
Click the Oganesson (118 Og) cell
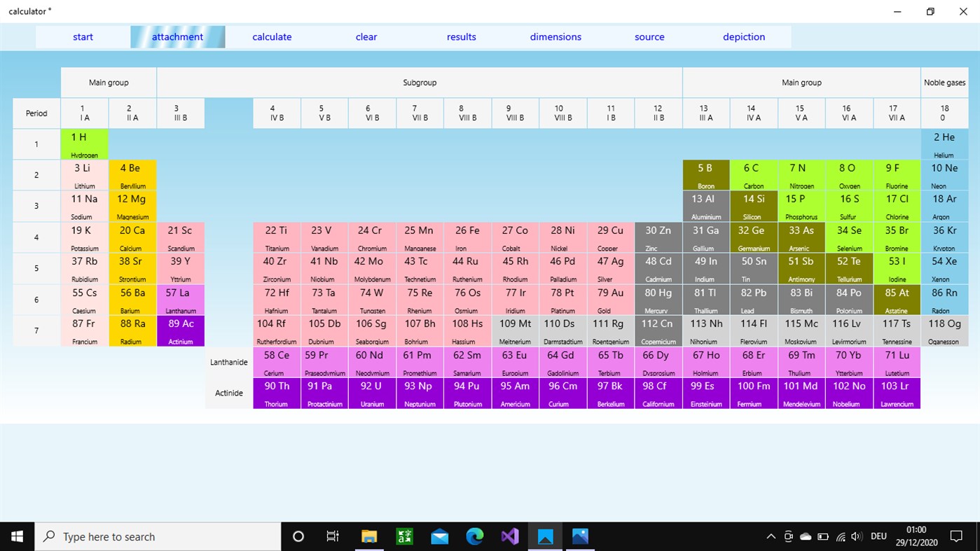(944, 330)
